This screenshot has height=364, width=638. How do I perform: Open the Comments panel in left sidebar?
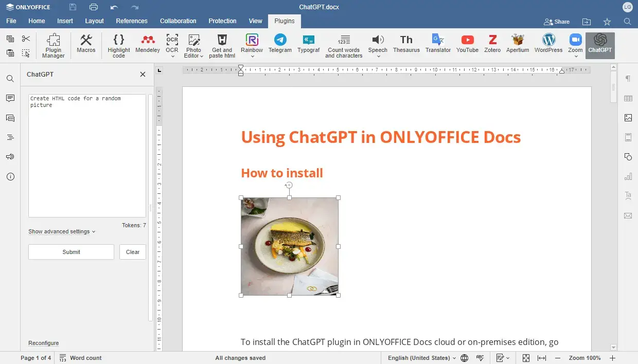[10, 98]
